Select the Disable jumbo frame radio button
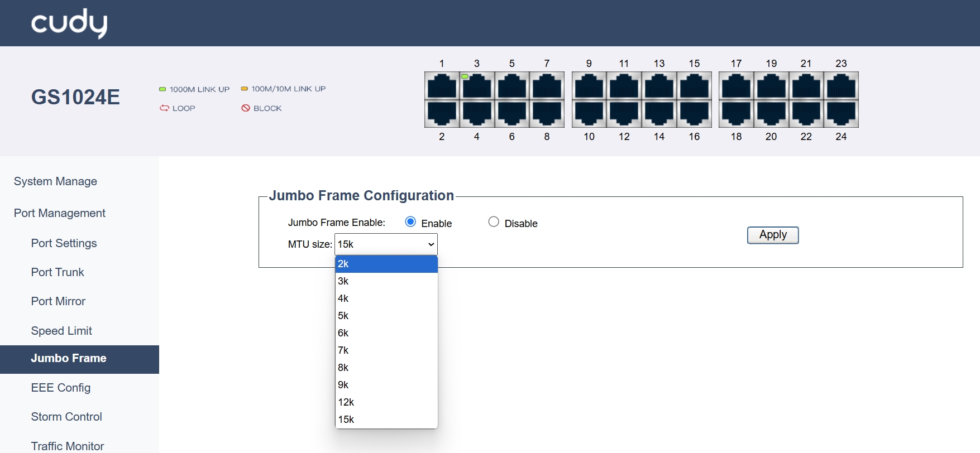The image size is (980, 453). [494, 222]
